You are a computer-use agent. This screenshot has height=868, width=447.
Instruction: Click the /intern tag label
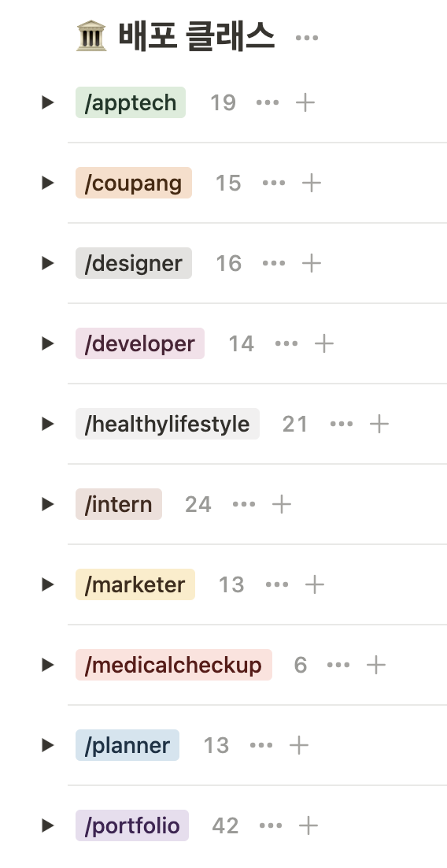tap(119, 504)
